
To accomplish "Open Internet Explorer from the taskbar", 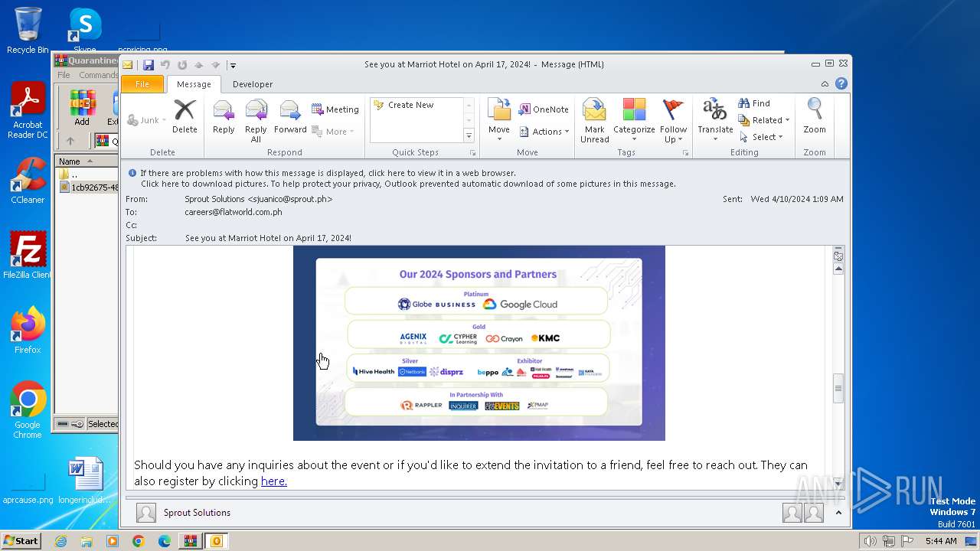I will pos(60,541).
